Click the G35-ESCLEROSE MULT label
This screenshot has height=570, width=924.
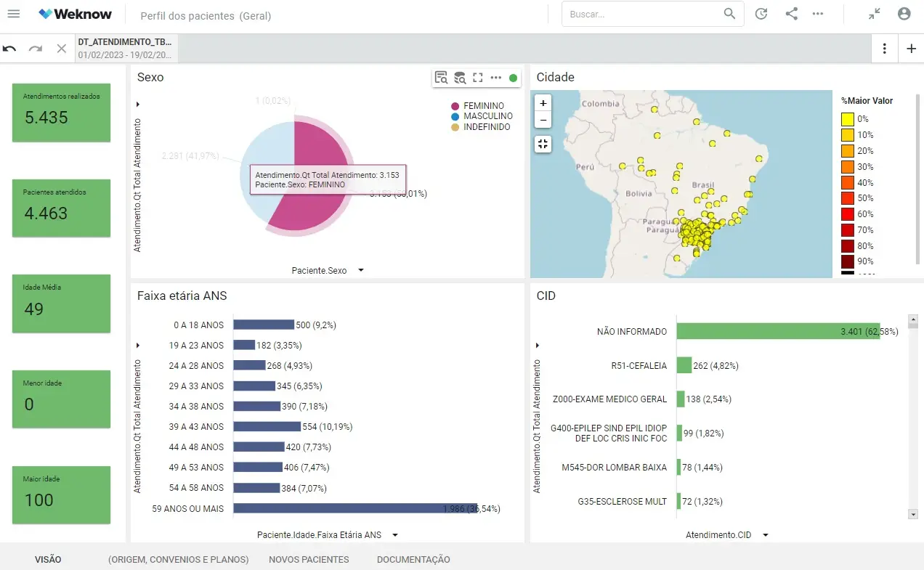pyautogui.click(x=622, y=502)
